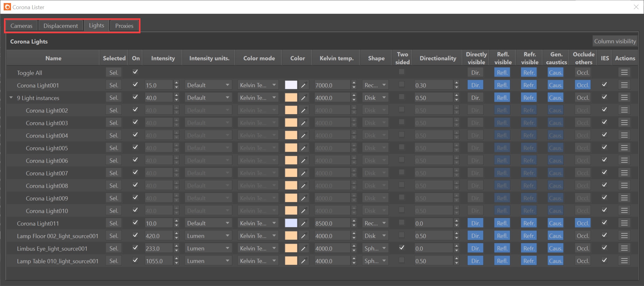644x286 pixels.
Task: Turn off 9 Light instances On checkbox
Action: [135, 97]
